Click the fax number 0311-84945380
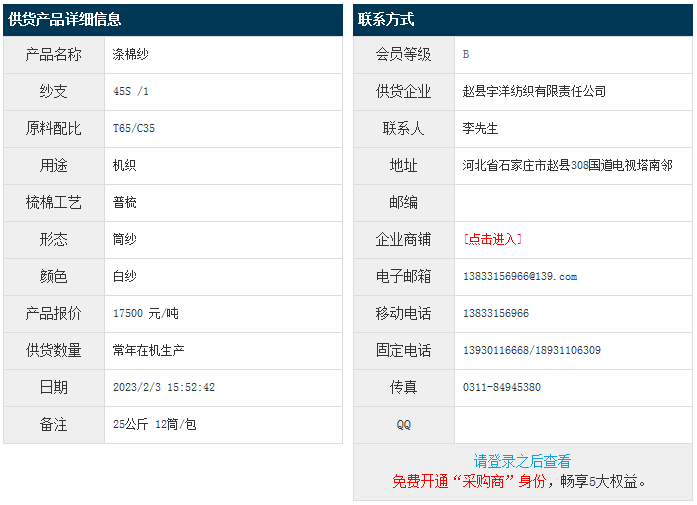The width and height of the screenshot is (697, 505). click(502, 387)
